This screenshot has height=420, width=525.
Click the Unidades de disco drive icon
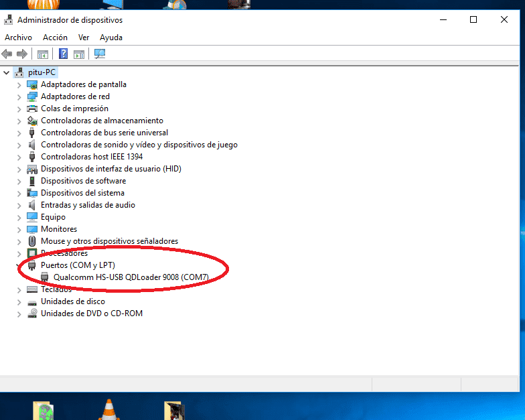(32, 303)
